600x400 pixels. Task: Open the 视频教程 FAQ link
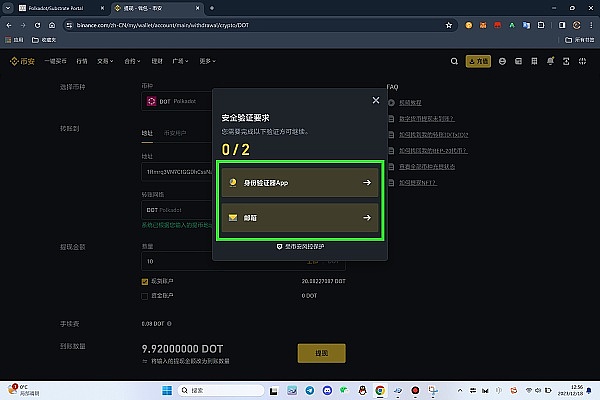click(x=410, y=103)
